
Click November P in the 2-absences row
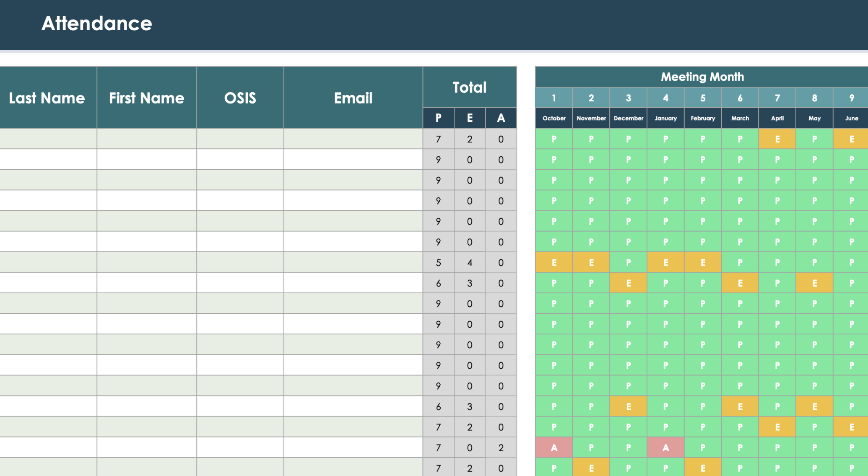(591, 448)
